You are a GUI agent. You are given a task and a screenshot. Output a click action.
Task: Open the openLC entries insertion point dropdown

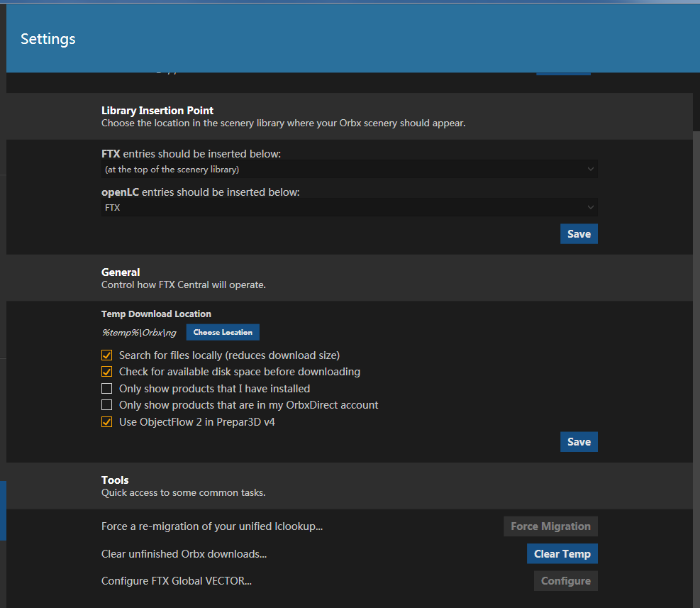[349, 208]
